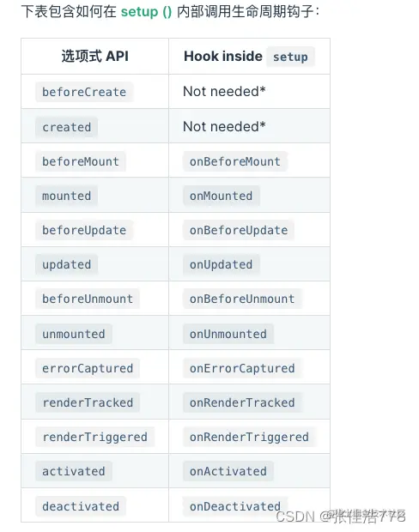This screenshot has width=419, height=532.
Task: Click the onRenderTracked hook label
Action: pos(242,402)
